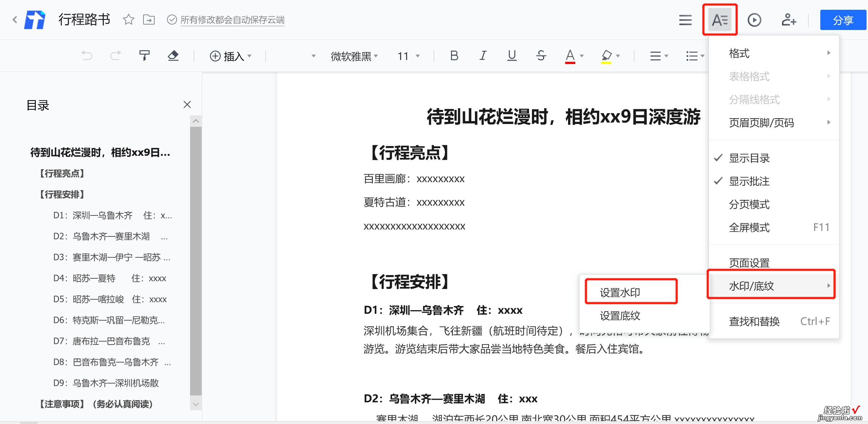868x424 pixels.
Task: Open the 插入 dropdown
Action: point(231,56)
